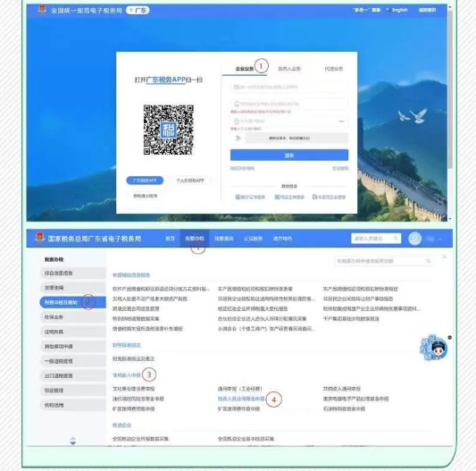Select the 粤税通小程序 option

tap(145, 196)
